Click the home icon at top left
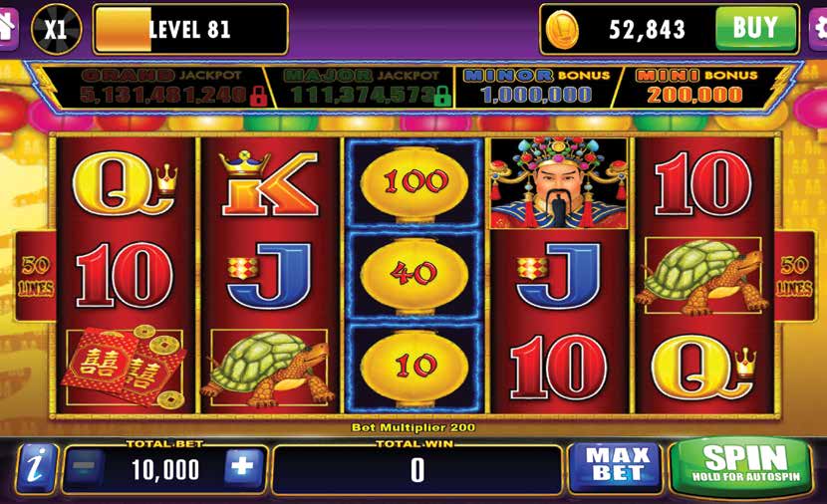This screenshot has width=827, height=504. (7, 28)
